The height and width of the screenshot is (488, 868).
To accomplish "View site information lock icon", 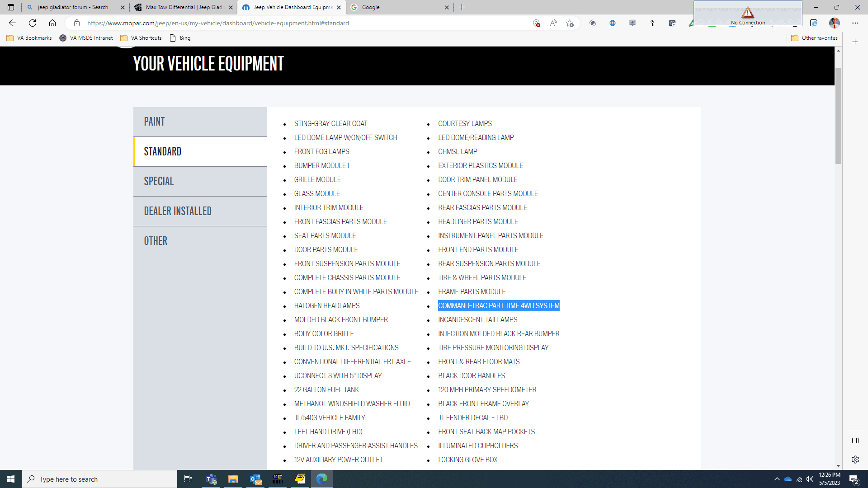I will [x=77, y=23].
